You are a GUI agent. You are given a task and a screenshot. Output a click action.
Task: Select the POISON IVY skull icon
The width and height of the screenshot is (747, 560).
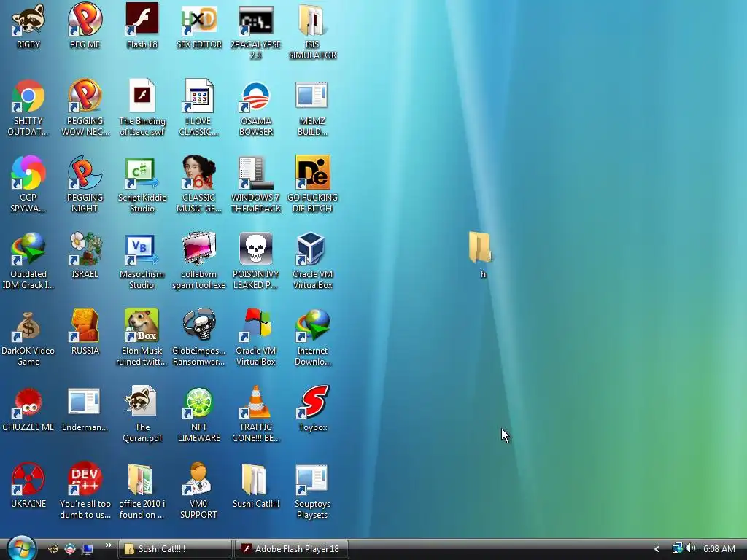(x=256, y=249)
